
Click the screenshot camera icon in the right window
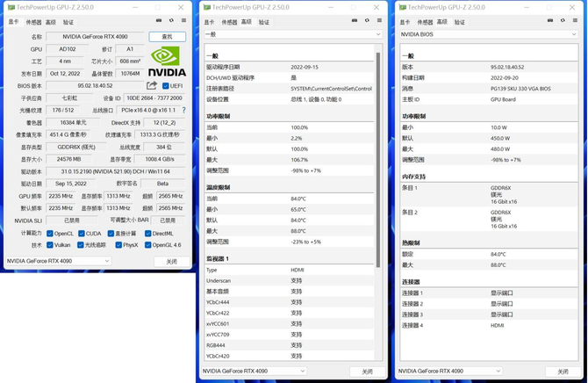550,20
